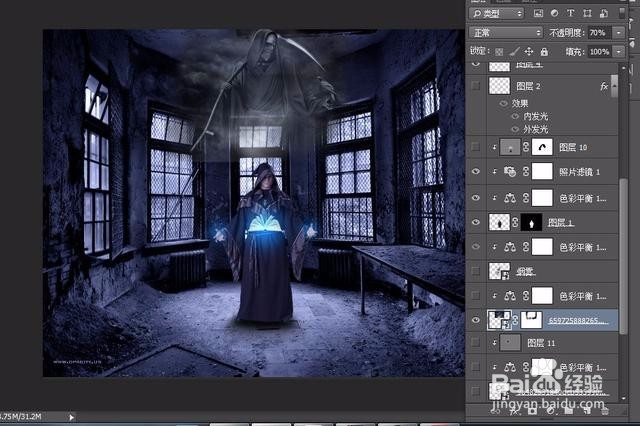Screen dimensions: 640x426
Task: Show the hidden 烟雾 smoke layer
Action: click(x=476, y=271)
